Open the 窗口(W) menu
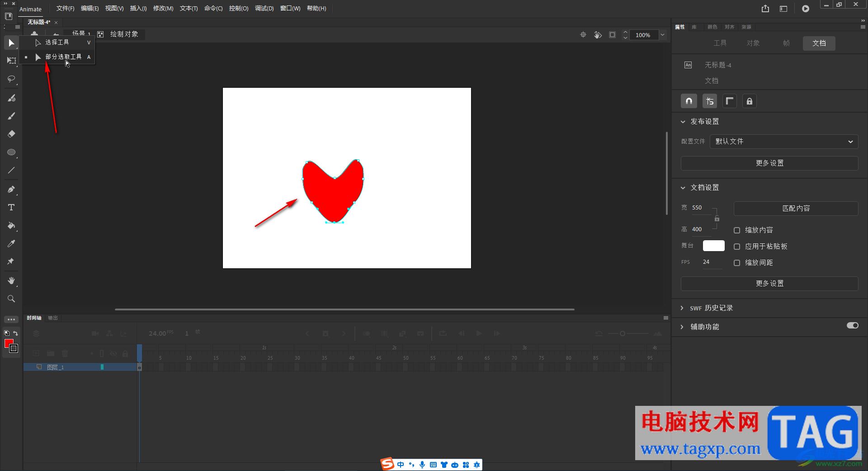 click(290, 9)
